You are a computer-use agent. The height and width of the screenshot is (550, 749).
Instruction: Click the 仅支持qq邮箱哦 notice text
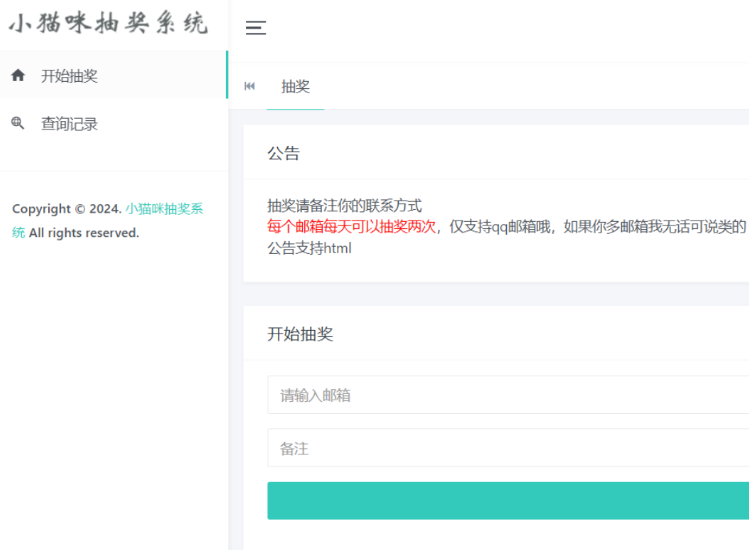[500, 227]
